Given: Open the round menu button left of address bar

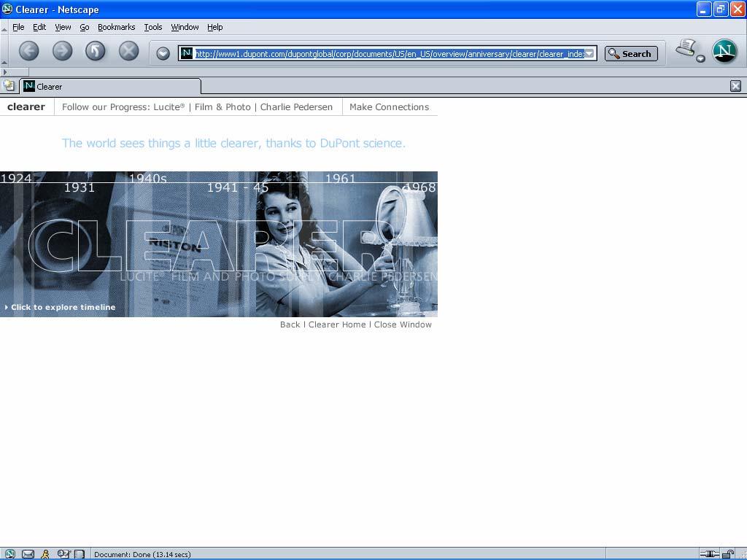Looking at the screenshot, I should click(x=163, y=53).
